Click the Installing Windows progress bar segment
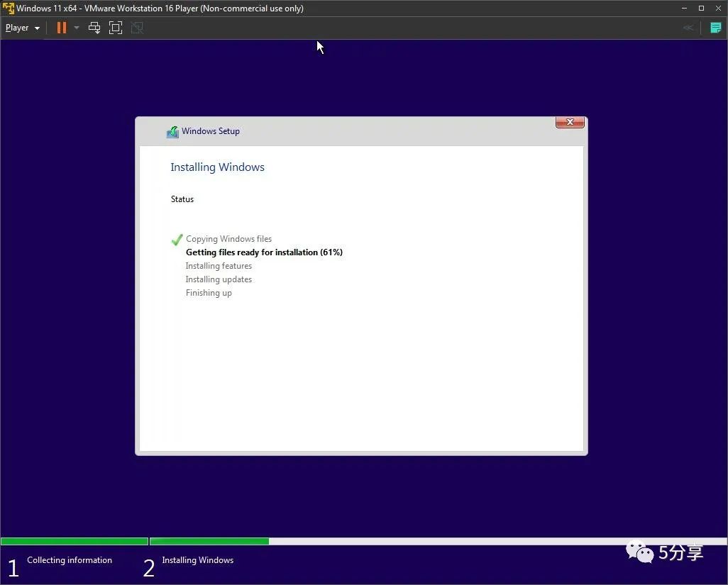This screenshot has height=585, width=728. click(x=439, y=542)
